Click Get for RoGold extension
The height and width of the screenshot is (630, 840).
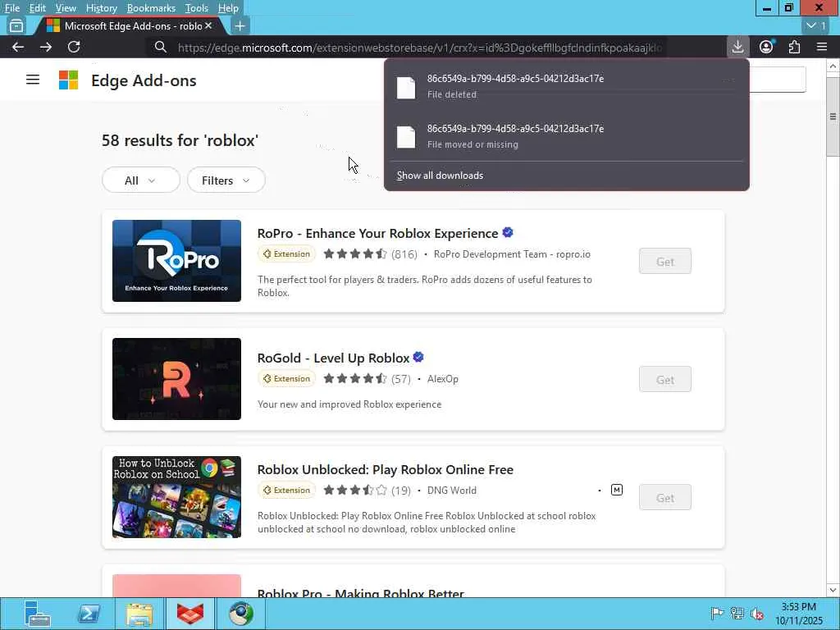click(664, 379)
